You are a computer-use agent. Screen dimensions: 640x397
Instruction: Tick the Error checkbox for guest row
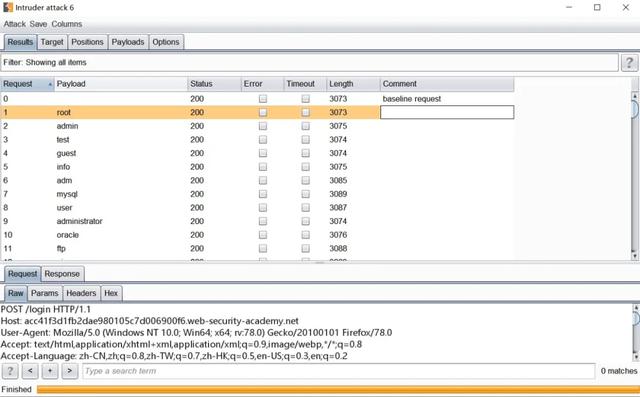(263, 153)
